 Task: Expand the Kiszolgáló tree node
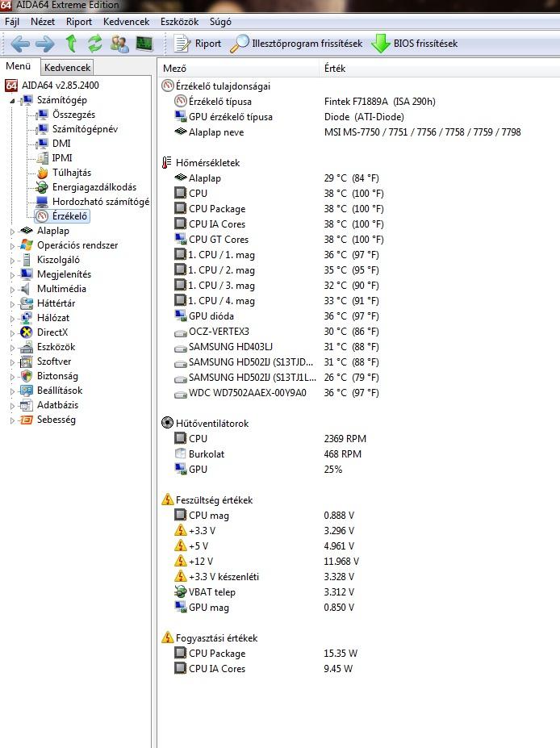coord(12,261)
